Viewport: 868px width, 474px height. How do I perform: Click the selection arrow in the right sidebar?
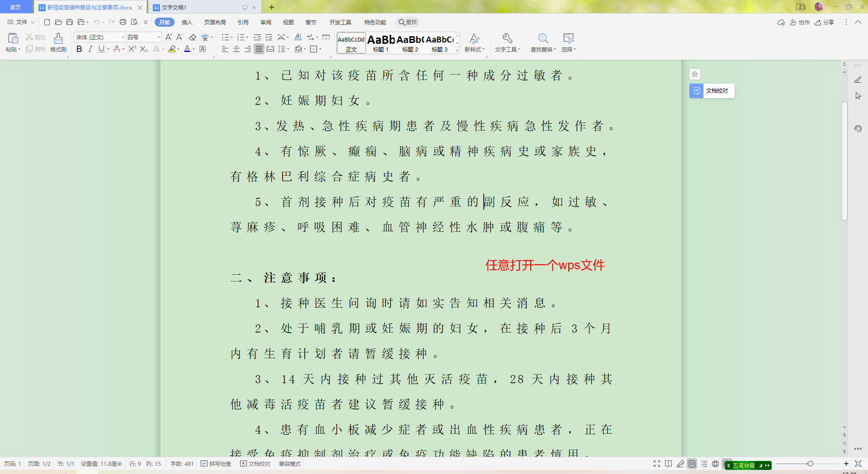pos(858,96)
